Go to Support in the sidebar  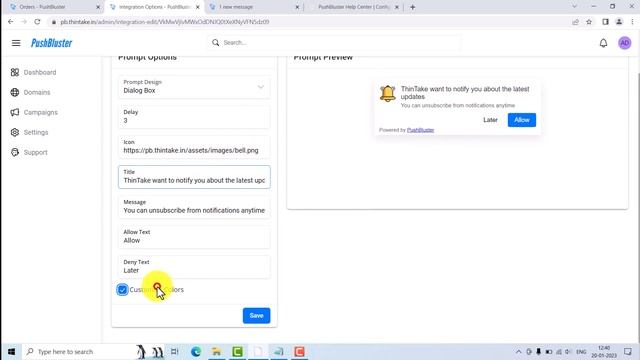36,152
